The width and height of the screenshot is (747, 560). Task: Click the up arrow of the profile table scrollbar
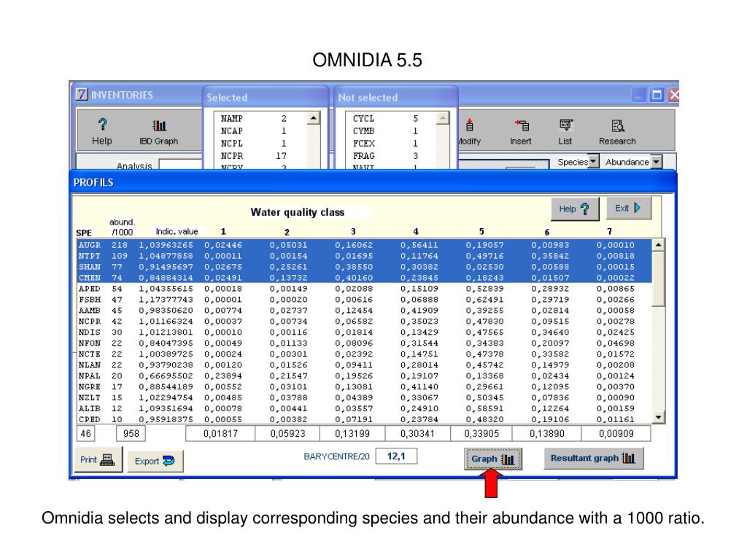pyautogui.click(x=659, y=245)
